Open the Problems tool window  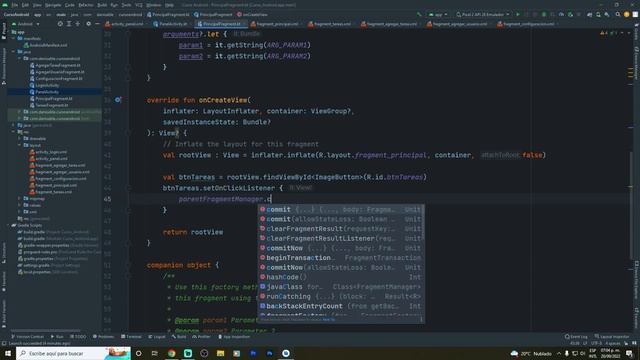tap(103, 337)
